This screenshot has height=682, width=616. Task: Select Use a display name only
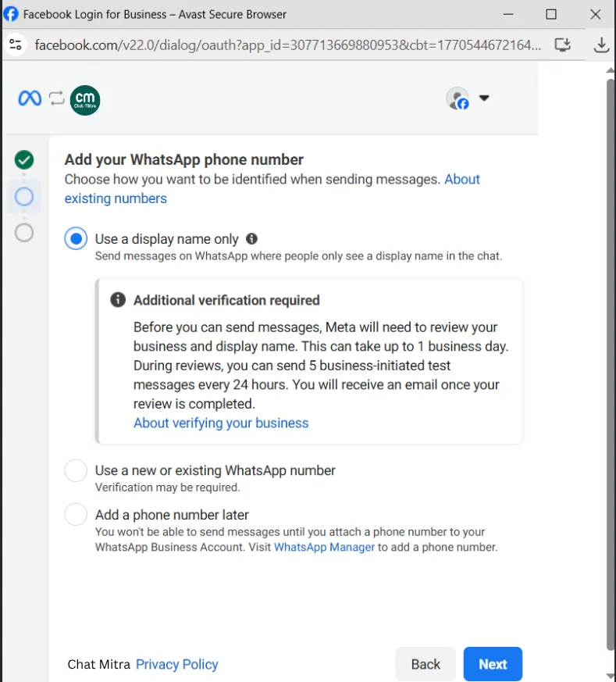[x=76, y=238]
